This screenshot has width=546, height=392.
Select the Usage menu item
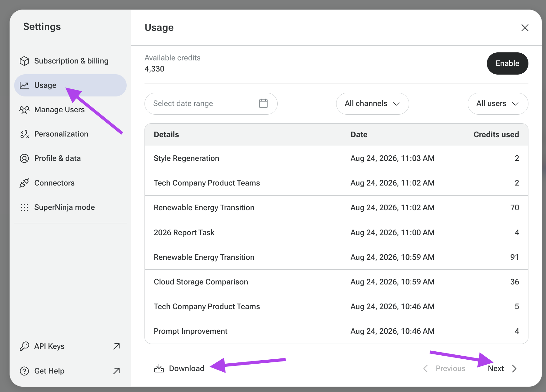70,85
